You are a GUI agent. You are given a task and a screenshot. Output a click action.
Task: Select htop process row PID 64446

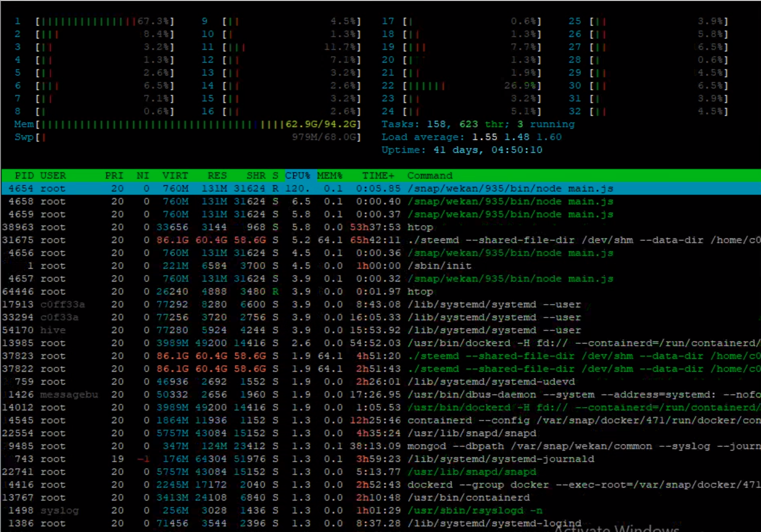coord(381,291)
